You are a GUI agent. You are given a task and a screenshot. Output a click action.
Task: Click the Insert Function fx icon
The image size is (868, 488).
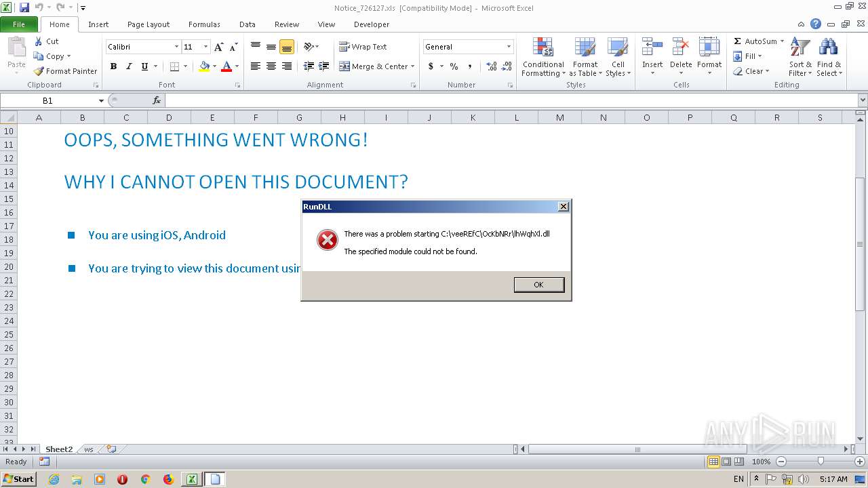(x=157, y=100)
